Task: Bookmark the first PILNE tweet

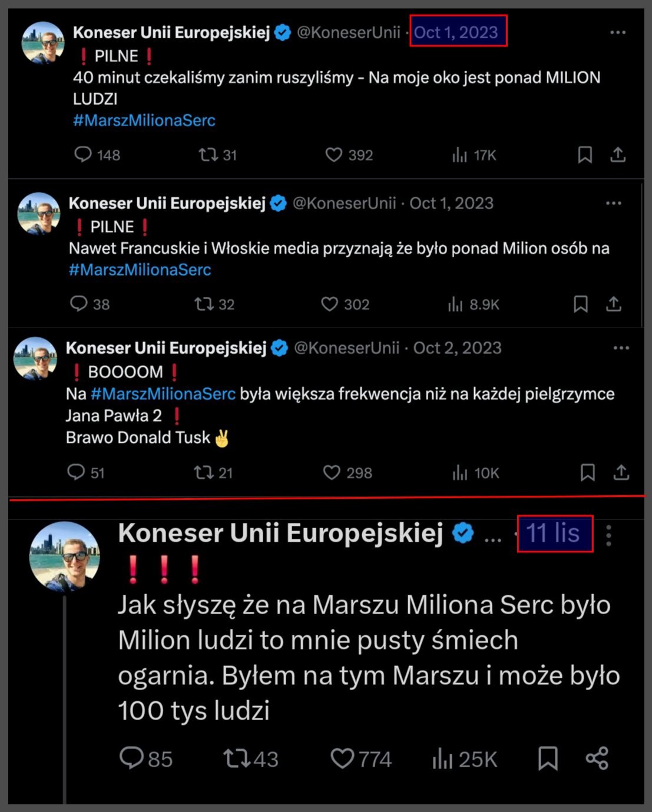Action: [584, 155]
